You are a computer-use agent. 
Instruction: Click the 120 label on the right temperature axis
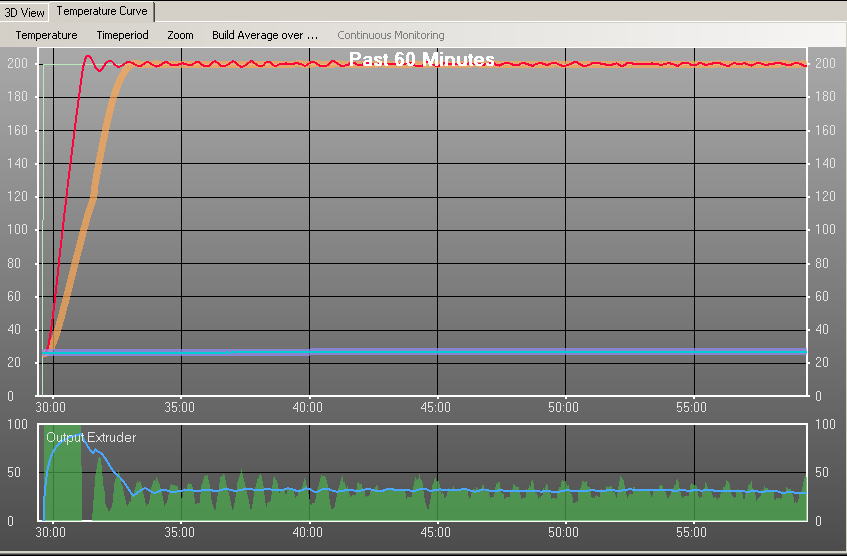pos(826,197)
